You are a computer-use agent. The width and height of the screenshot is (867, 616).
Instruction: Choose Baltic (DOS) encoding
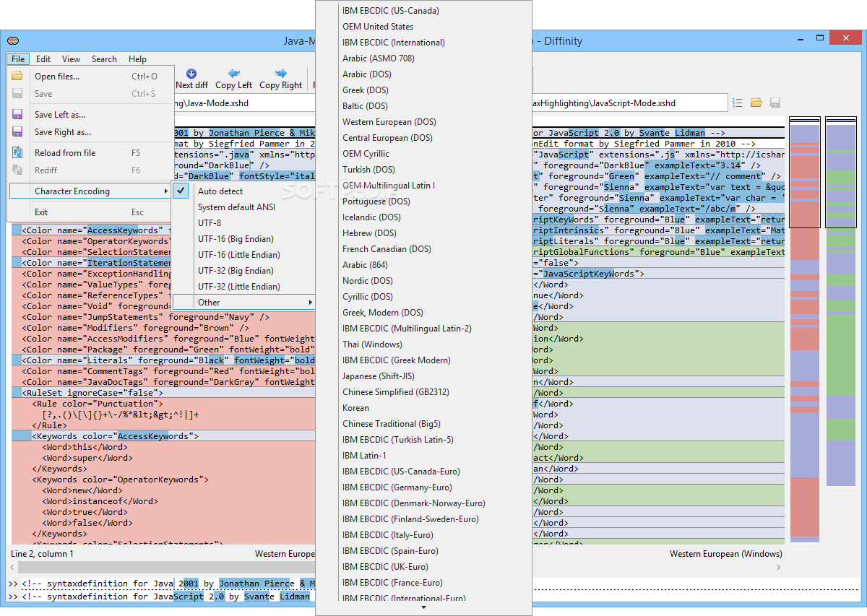point(423,106)
